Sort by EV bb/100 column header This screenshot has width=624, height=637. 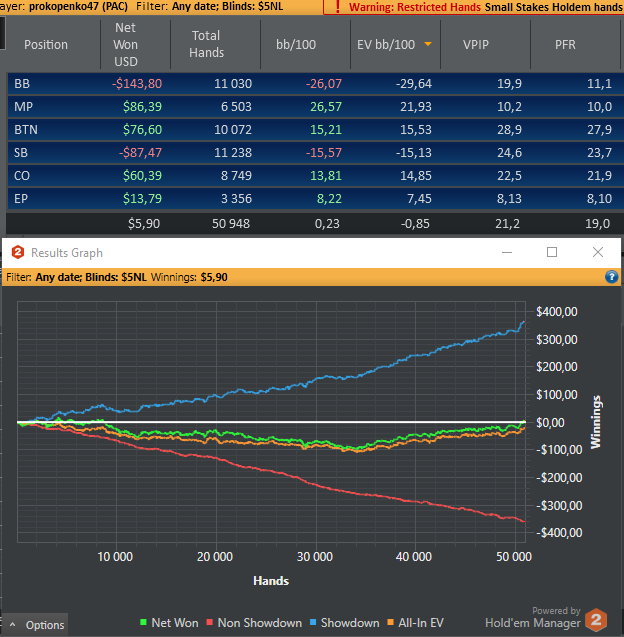point(386,44)
